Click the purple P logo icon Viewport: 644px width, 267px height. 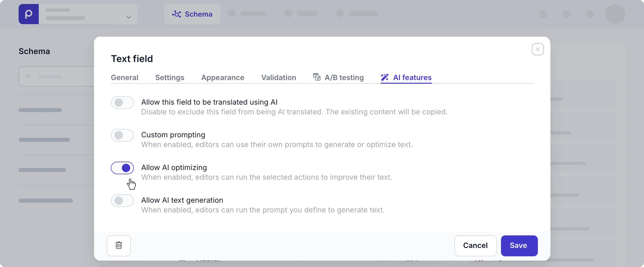click(x=29, y=14)
